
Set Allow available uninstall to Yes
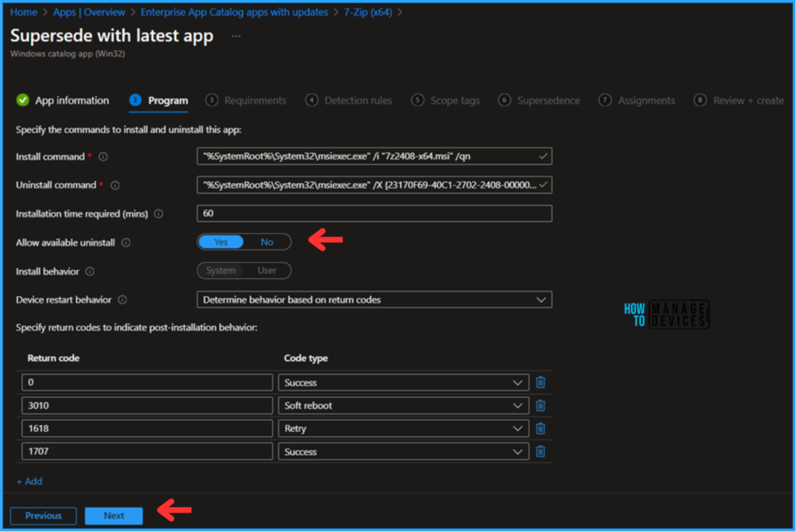pyautogui.click(x=221, y=242)
